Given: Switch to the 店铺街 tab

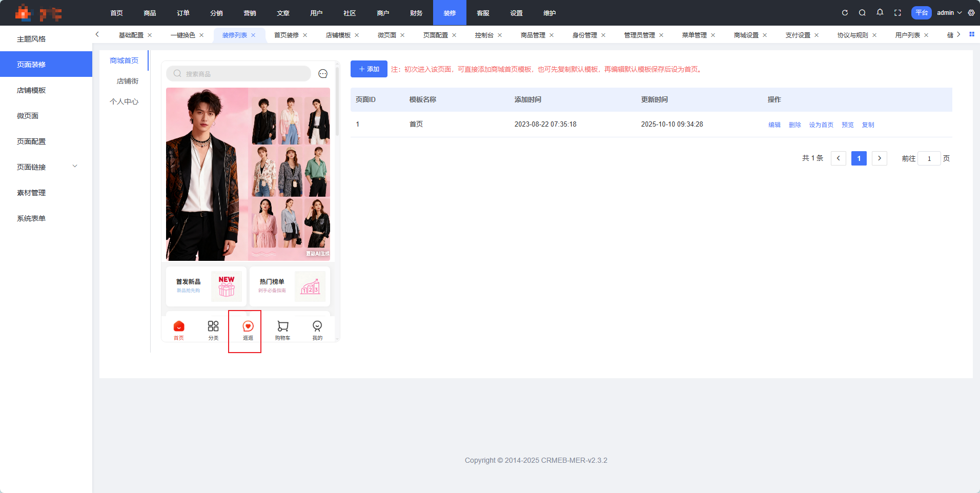Looking at the screenshot, I should [127, 81].
